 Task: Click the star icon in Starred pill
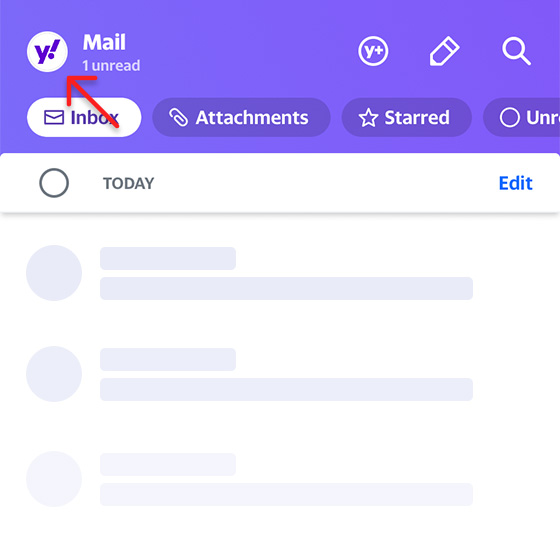click(x=368, y=118)
